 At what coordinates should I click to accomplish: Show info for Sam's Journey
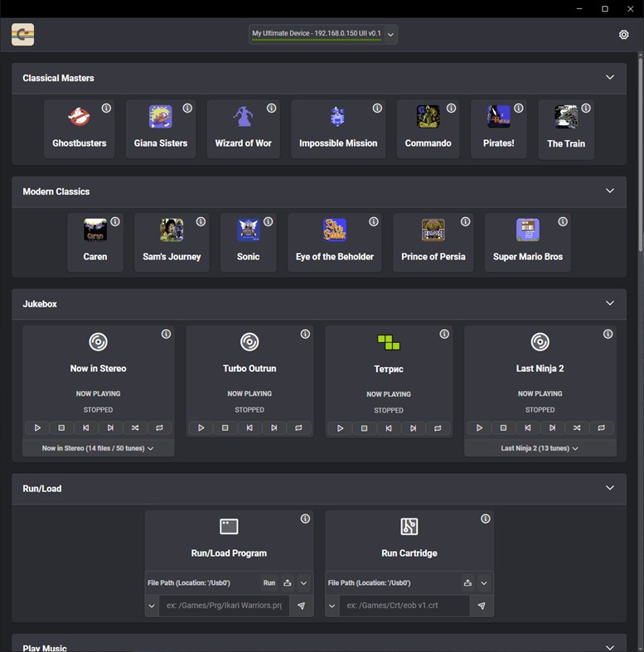201,222
